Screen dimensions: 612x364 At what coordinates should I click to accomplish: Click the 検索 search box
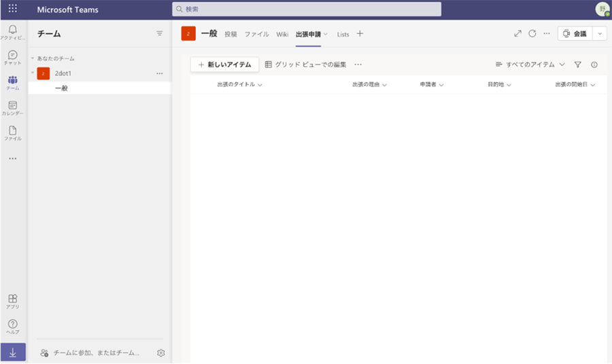306,9
